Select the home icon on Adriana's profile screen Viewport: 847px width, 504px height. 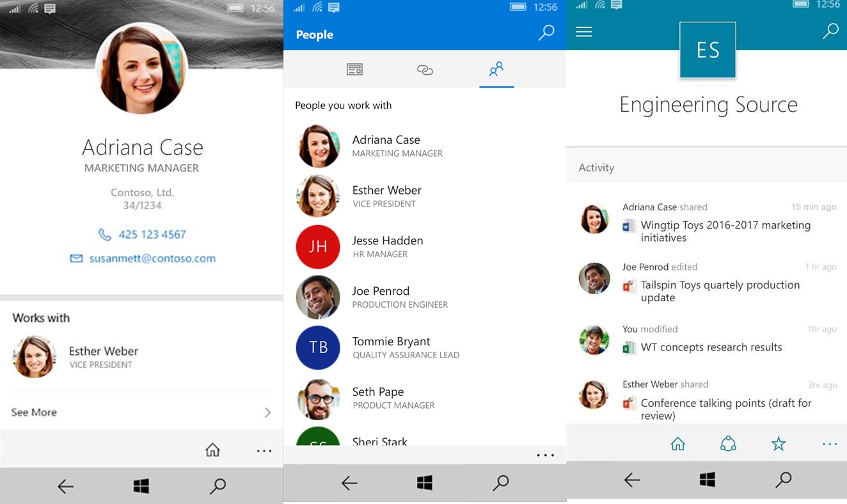click(212, 450)
